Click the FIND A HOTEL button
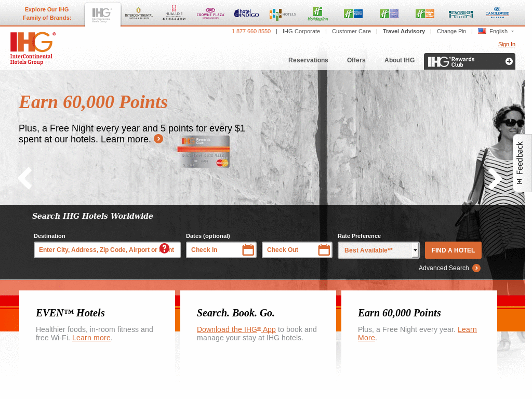Image resolution: width=532 pixels, height=399 pixels. 453,250
